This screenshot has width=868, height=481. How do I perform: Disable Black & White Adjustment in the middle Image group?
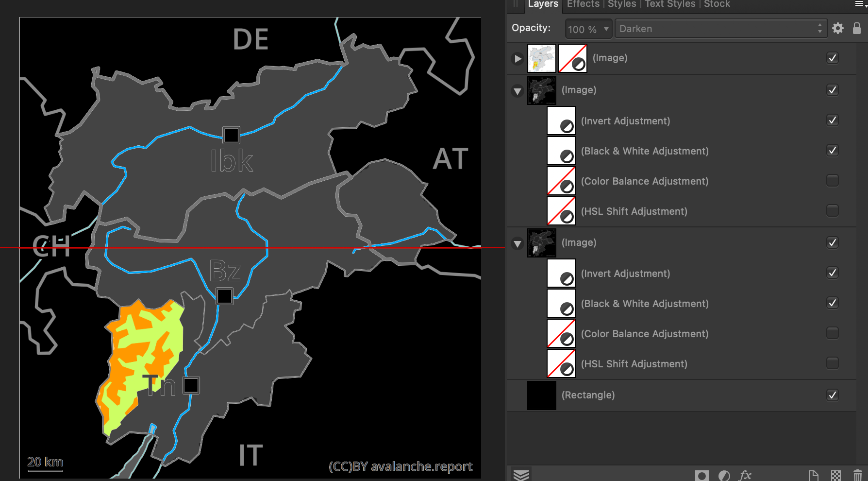(833, 150)
